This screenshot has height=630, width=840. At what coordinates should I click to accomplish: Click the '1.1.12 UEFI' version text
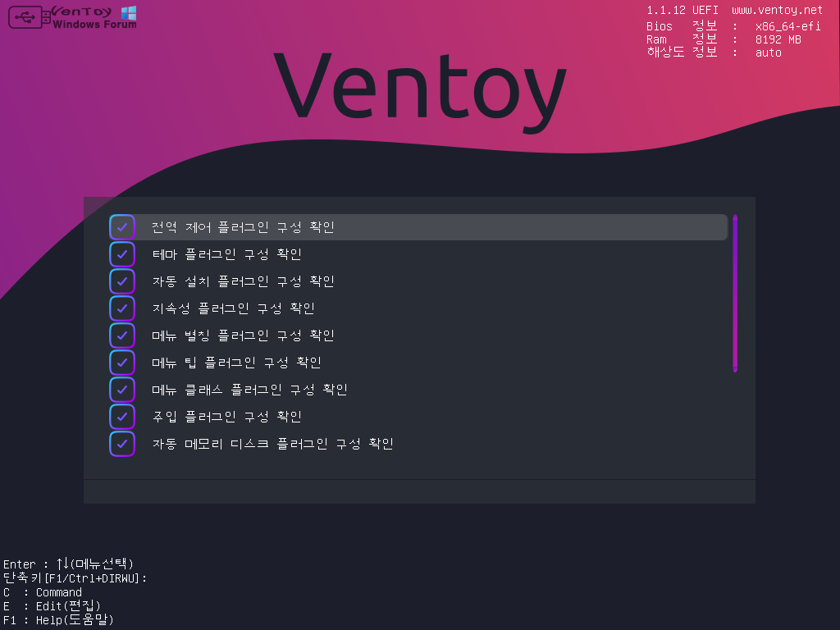682,10
